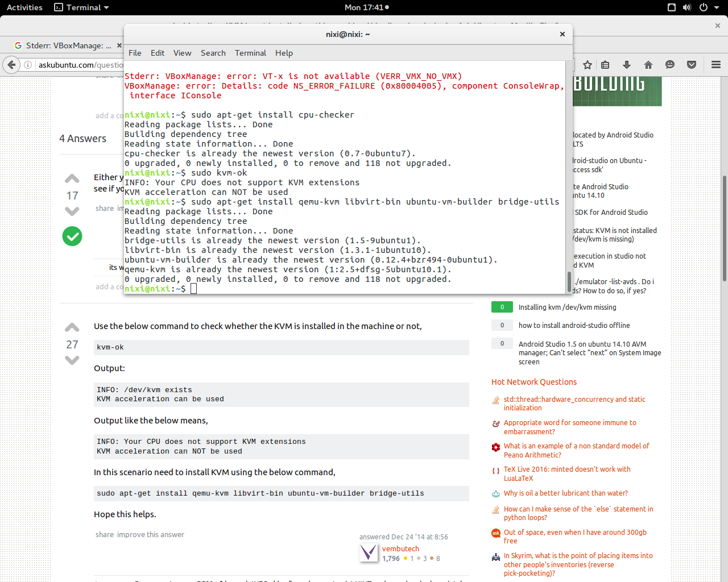
Task: Downvote the answer with score 17
Action: point(72,211)
